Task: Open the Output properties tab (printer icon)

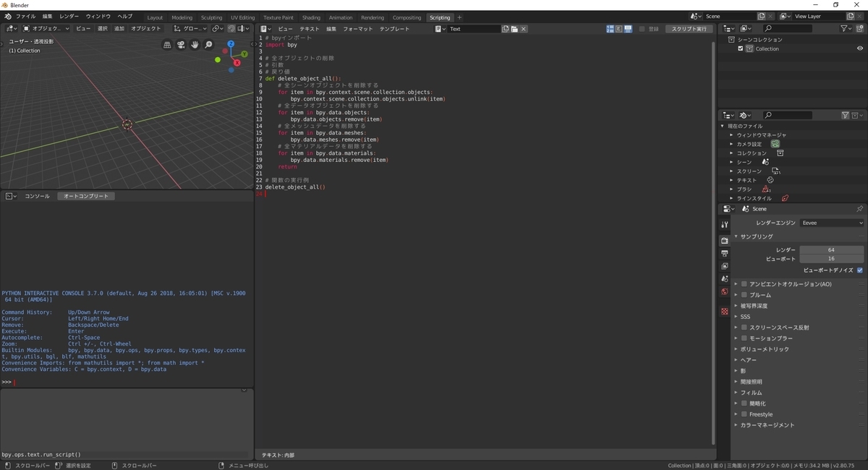Action: pos(724,253)
